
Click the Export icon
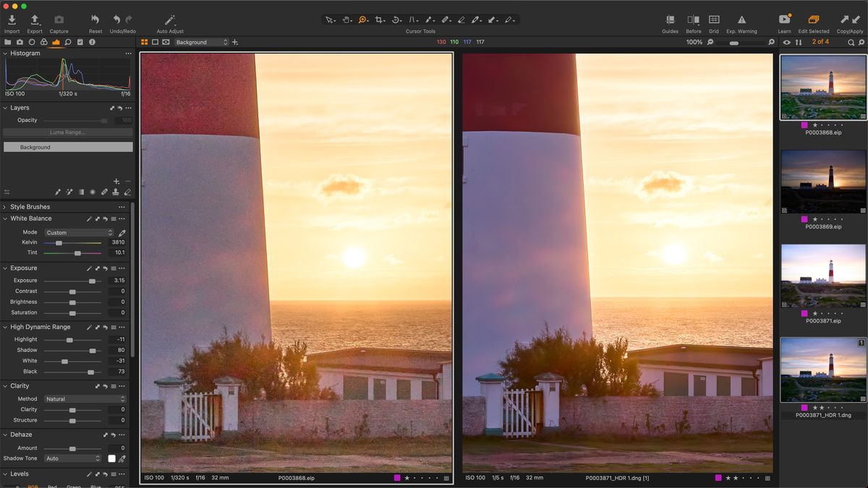tap(34, 20)
